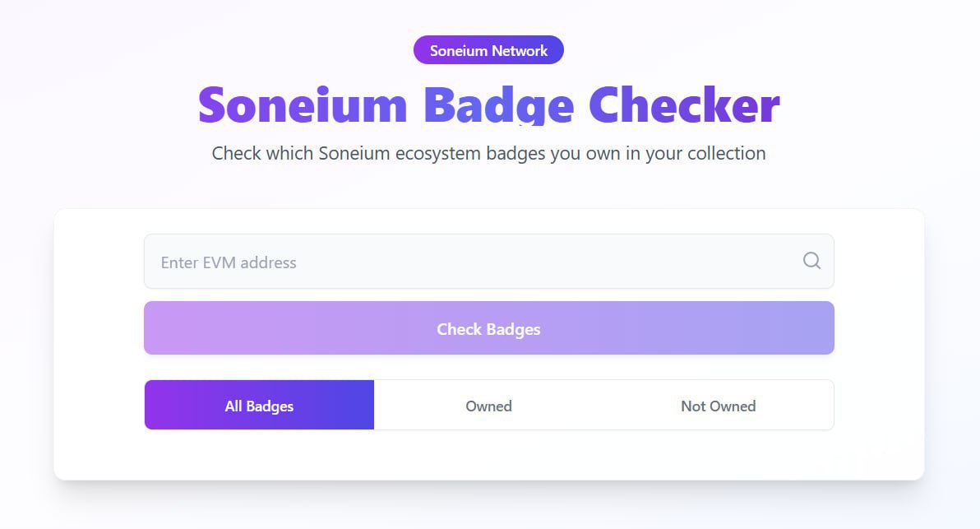
Task: Click the subtitle about ecosystem badges
Action: (x=488, y=153)
